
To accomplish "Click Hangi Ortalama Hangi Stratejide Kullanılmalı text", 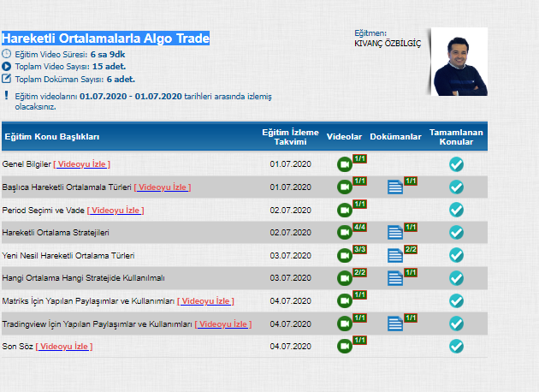I will coord(84,278).
